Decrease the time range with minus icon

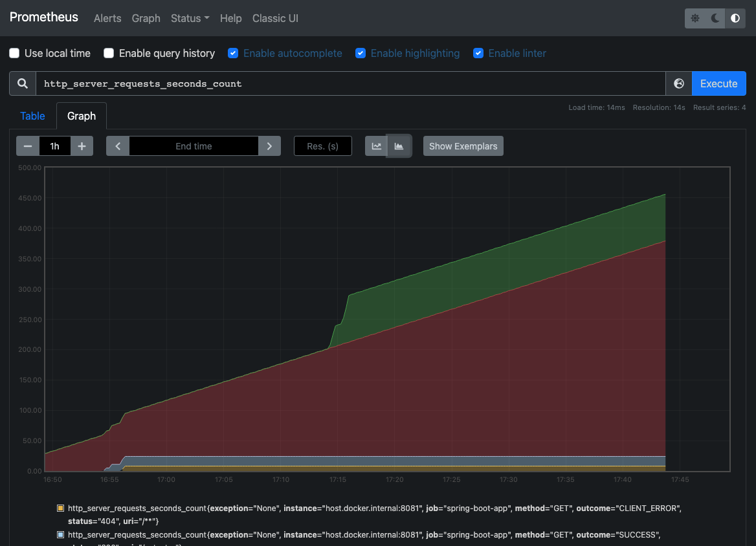[x=28, y=146]
